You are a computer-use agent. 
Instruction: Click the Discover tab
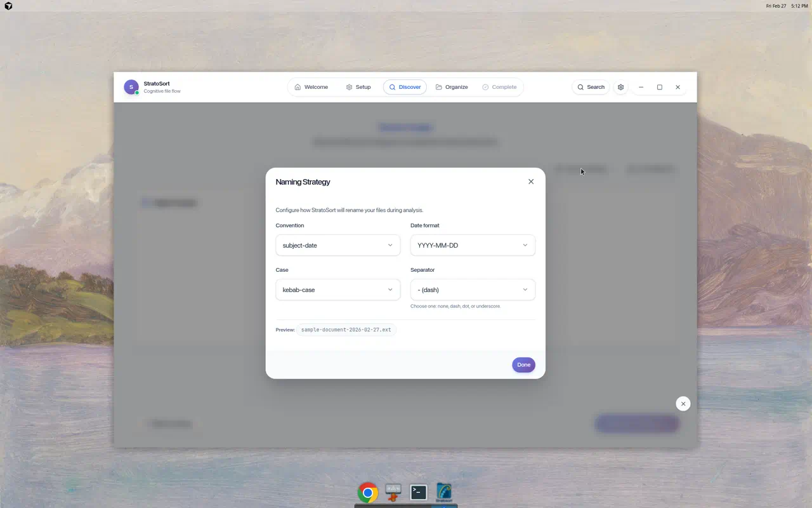(405, 87)
